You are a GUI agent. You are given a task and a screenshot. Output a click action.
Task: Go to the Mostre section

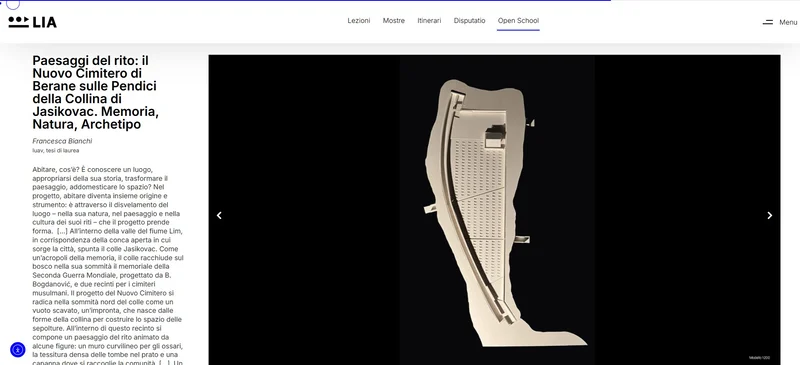(x=393, y=21)
